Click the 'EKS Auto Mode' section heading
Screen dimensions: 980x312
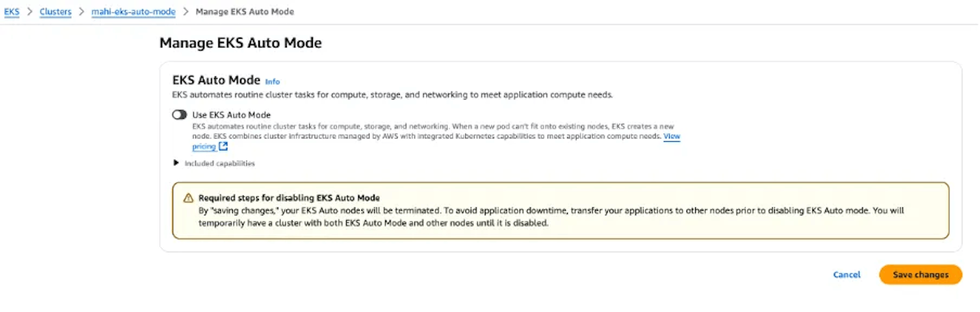[x=216, y=80]
